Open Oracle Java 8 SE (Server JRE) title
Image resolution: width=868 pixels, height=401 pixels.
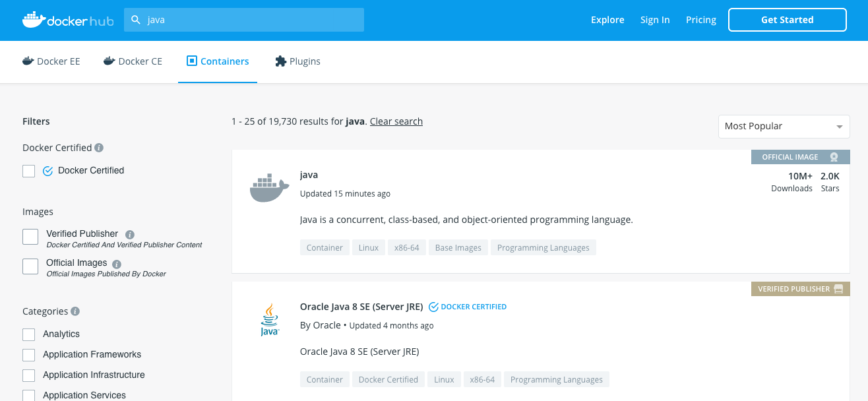[x=361, y=307]
